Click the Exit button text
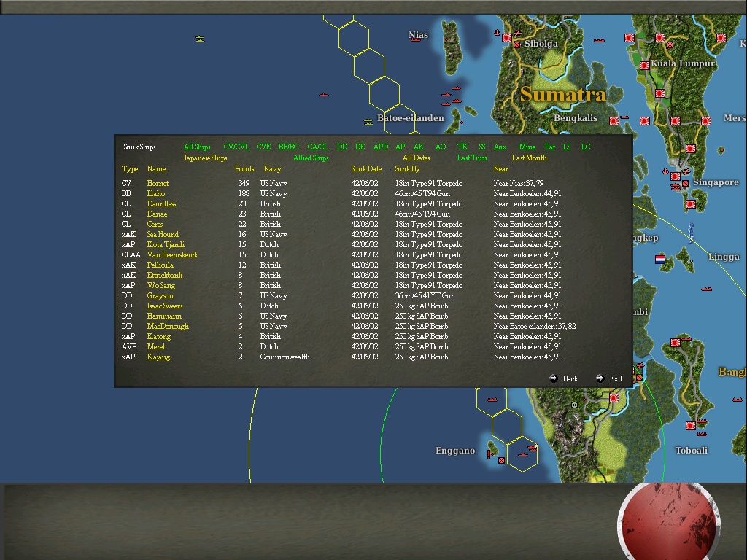The width and height of the screenshot is (747, 560). (616, 378)
